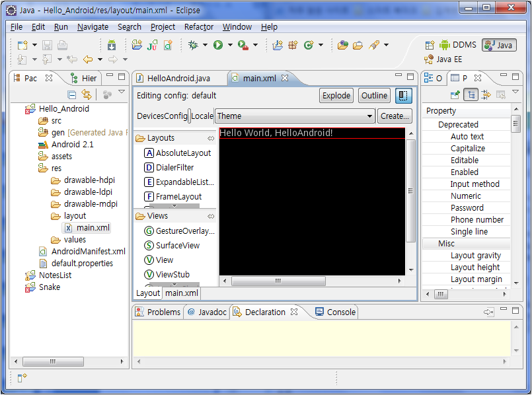This screenshot has width=532, height=395.
Task: Open the Android SDK and AVD Manager icon
Action: point(112,45)
